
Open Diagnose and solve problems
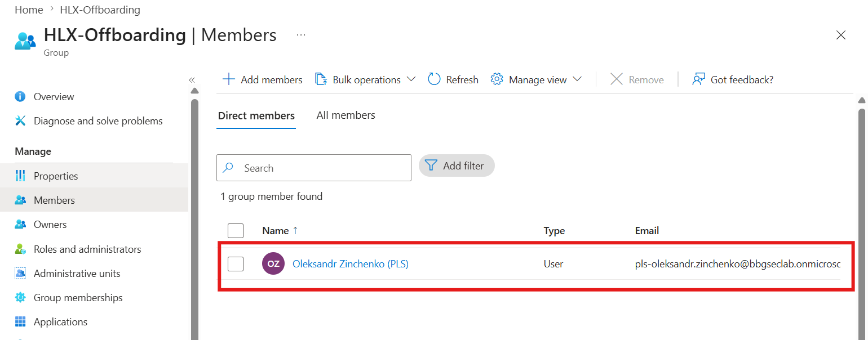98,121
